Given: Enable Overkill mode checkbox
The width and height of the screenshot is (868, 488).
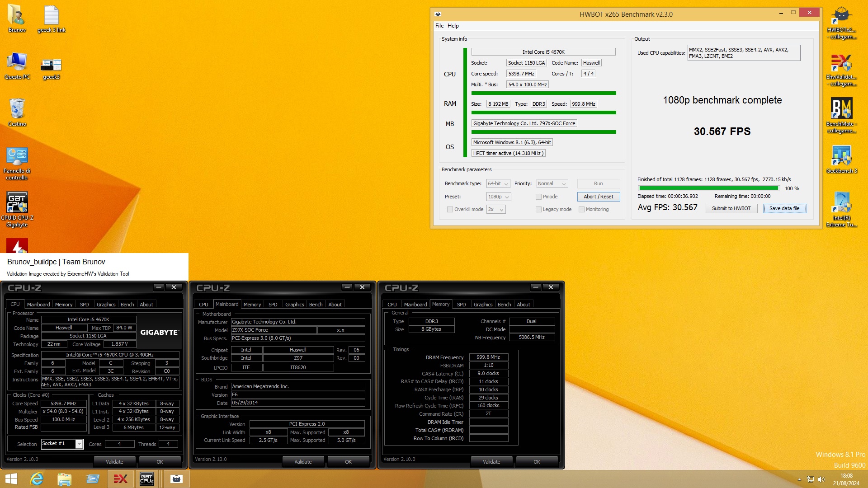Looking at the screenshot, I should (450, 209).
